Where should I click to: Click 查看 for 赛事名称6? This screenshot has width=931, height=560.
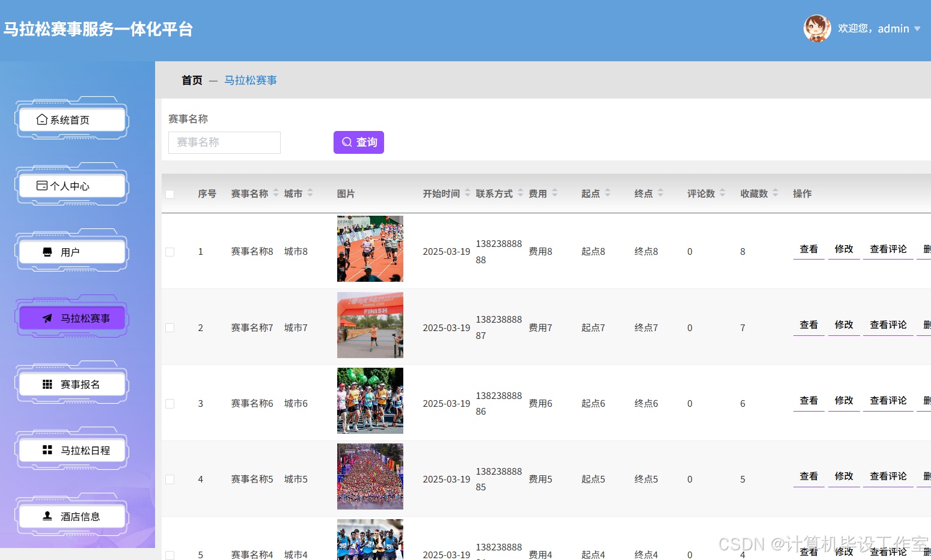[809, 401]
